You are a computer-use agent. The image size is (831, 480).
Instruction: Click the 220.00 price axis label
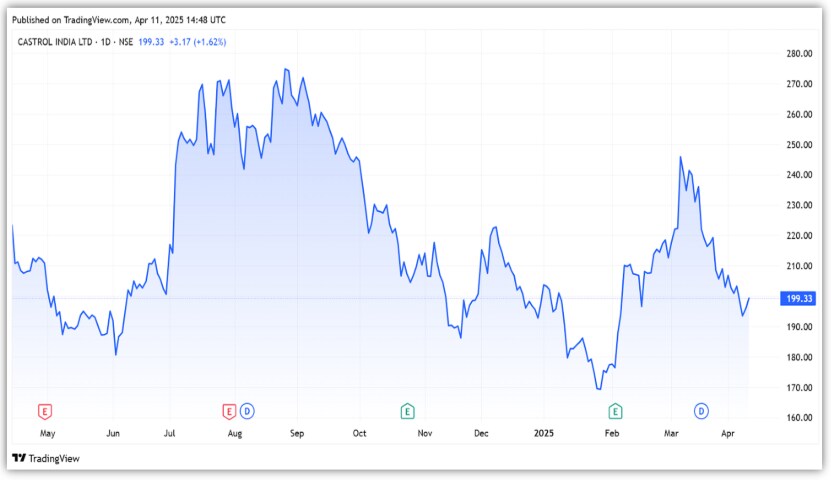point(799,236)
